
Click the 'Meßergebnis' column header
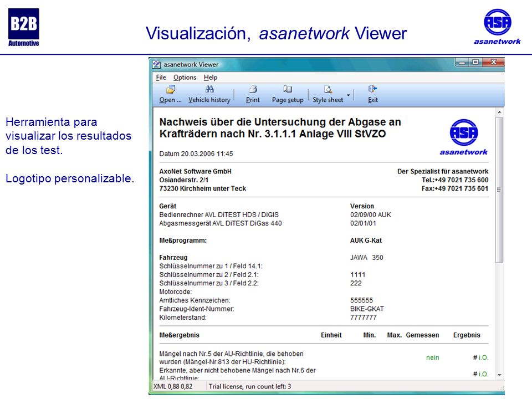[x=179, y=335]
